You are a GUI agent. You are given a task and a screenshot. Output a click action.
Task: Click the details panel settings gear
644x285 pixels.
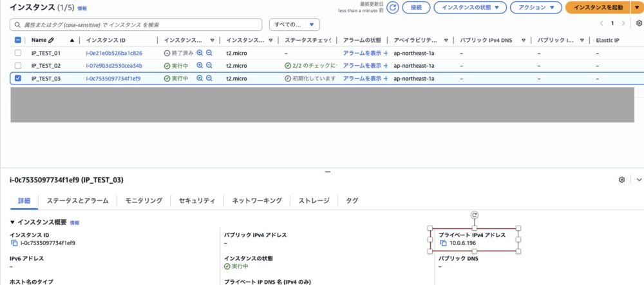(x=621, y=180)
